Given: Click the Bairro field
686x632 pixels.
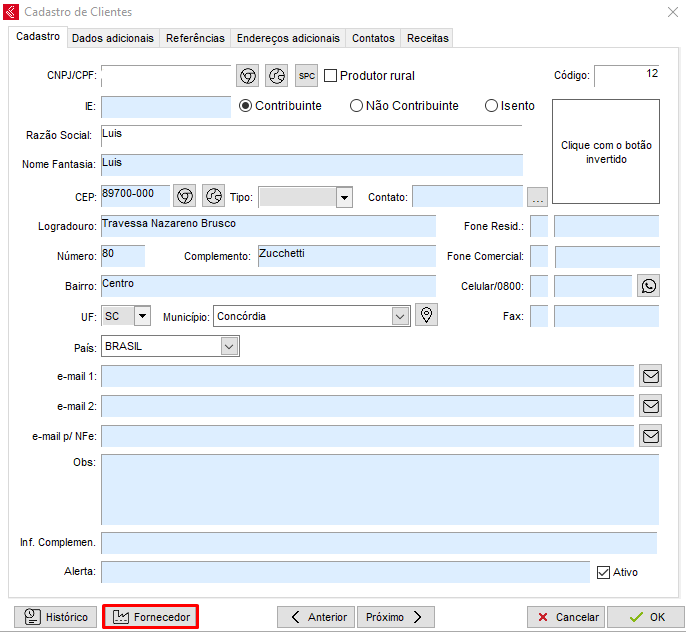Looking at the screenshot, I should 269,286.
